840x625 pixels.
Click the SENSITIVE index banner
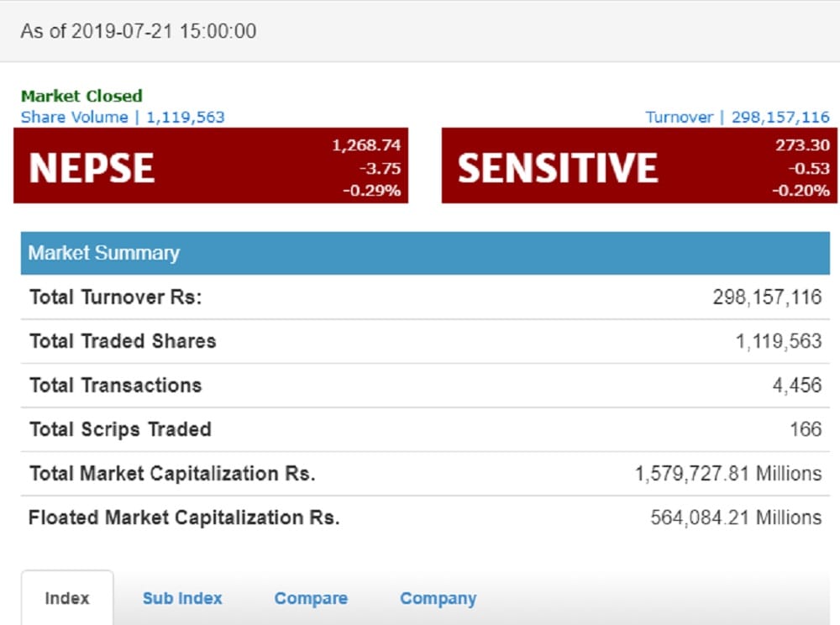(639, 165)
